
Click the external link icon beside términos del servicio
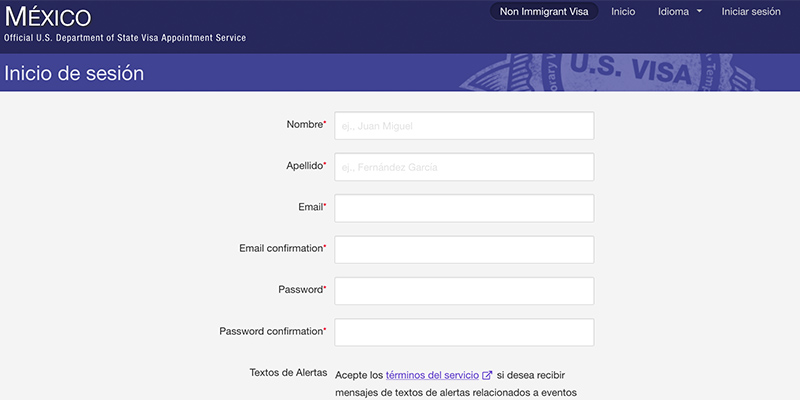tap(487, 375)
